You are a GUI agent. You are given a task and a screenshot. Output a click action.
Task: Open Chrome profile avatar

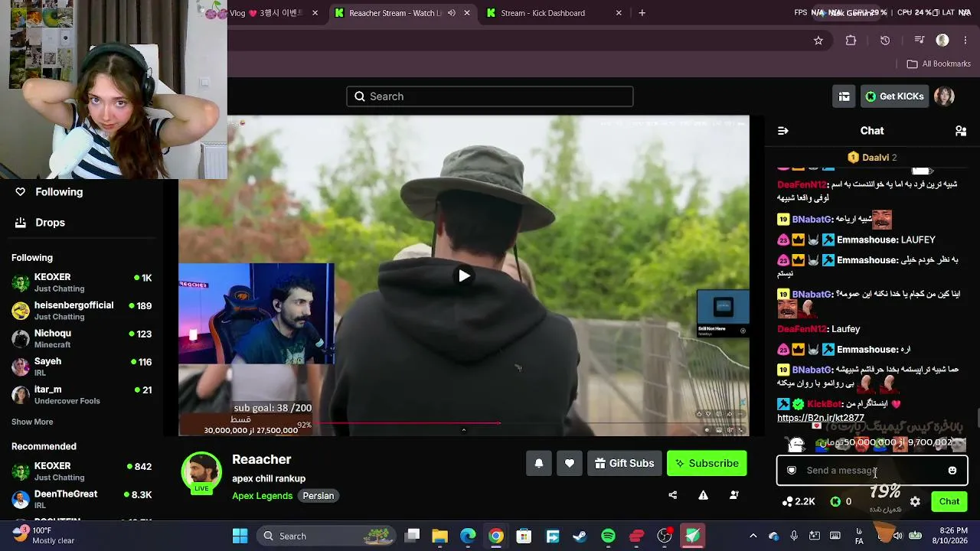coord(942,41)
